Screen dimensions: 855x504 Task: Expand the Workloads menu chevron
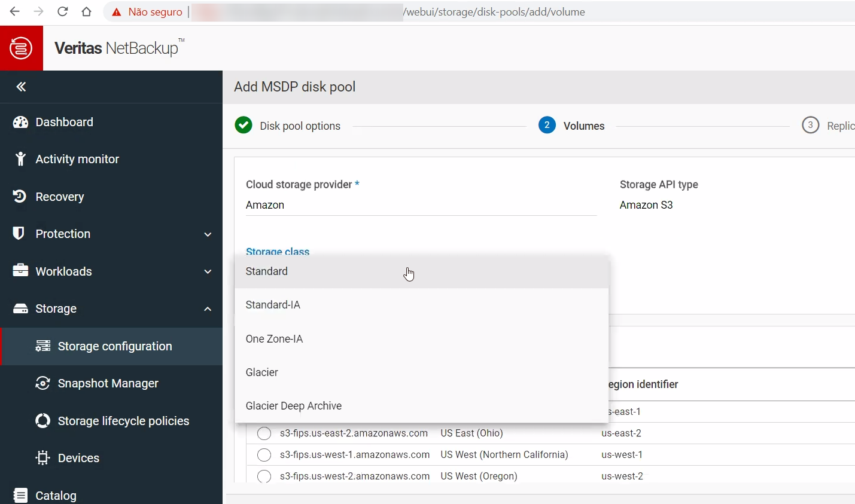(208, 271)
